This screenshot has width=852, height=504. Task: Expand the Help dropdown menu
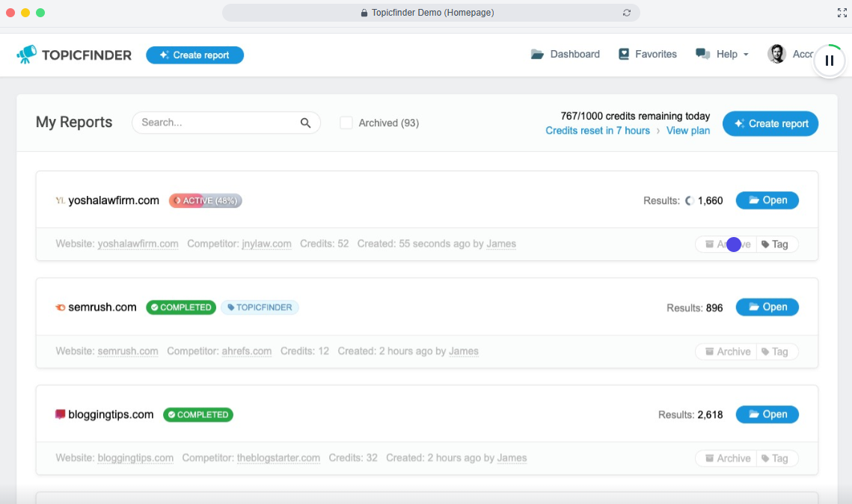pyautogui.click(x=722, y=54)
